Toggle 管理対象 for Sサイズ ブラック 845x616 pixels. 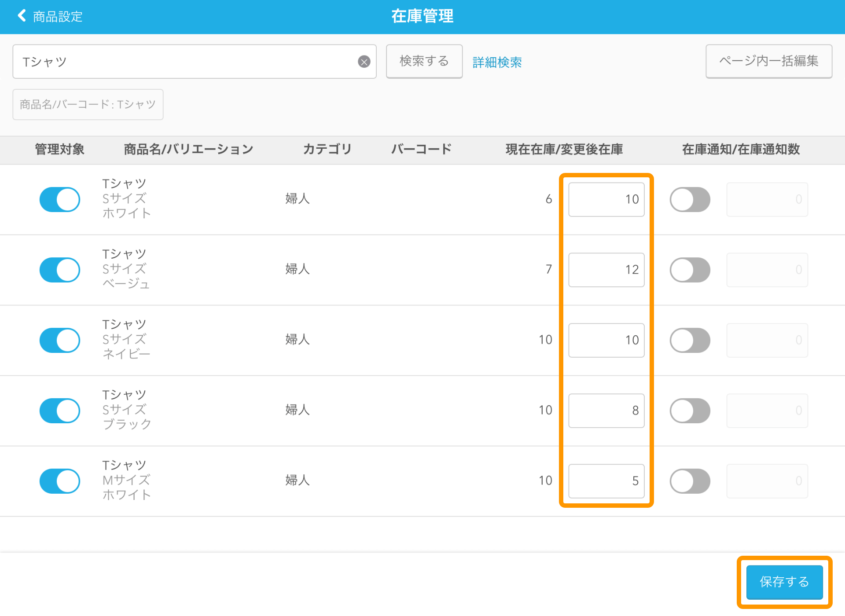[60, 411]
